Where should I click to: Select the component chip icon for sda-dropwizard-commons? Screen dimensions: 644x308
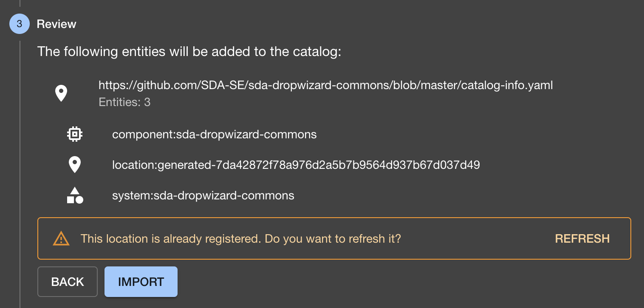coord(75,134)
